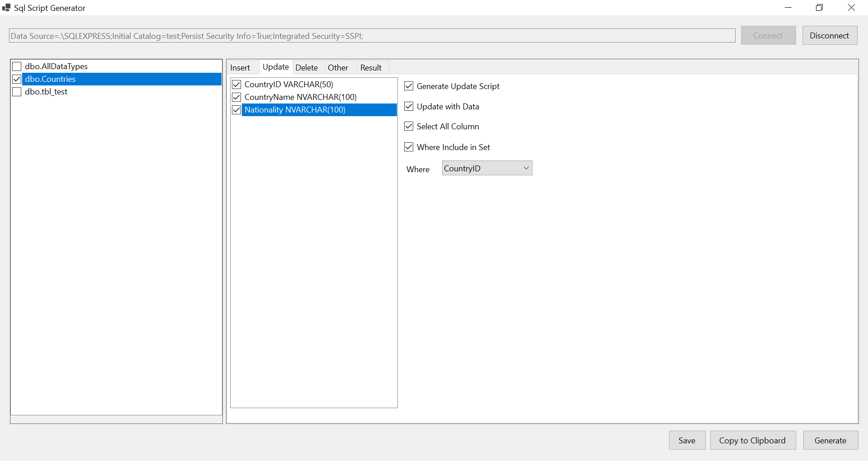Viewport: 868px width, 461px height.
Task: Disable Generate Update Script option
Action: point(409,86)
